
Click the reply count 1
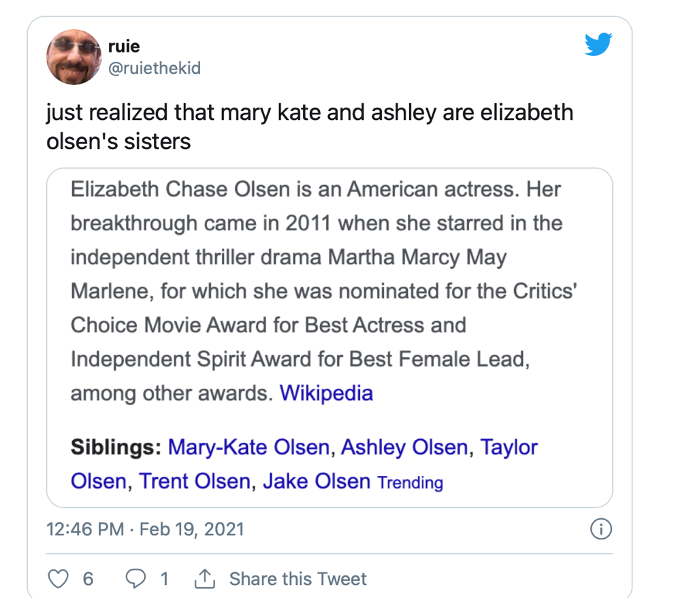click(x=164, y=578)
